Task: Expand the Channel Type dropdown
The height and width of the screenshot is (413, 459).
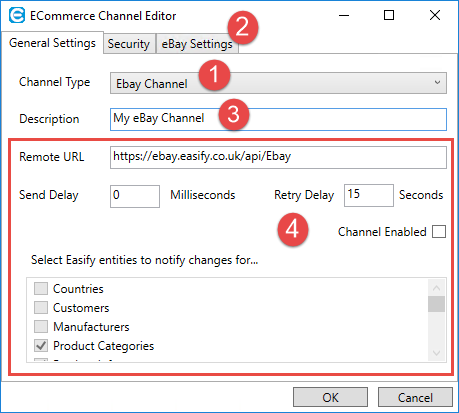Action: point(278,83)
